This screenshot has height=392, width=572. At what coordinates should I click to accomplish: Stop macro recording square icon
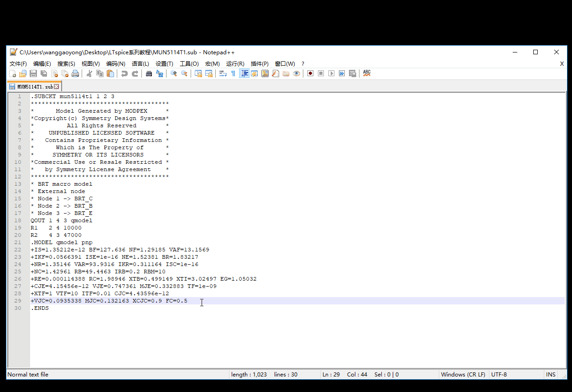pos(321,73)
